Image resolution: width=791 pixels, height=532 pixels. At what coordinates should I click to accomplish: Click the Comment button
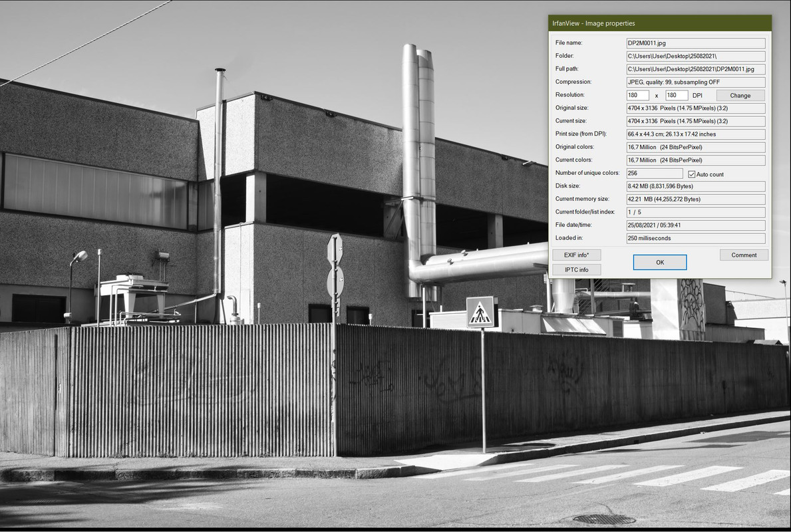pyautogui.click(x=744, y=255)
